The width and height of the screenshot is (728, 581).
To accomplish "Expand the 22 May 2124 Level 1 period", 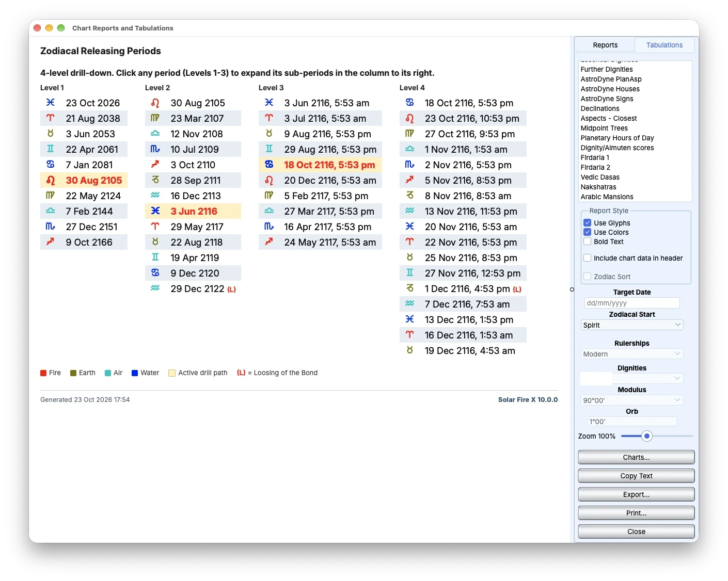I will (84, 196).
